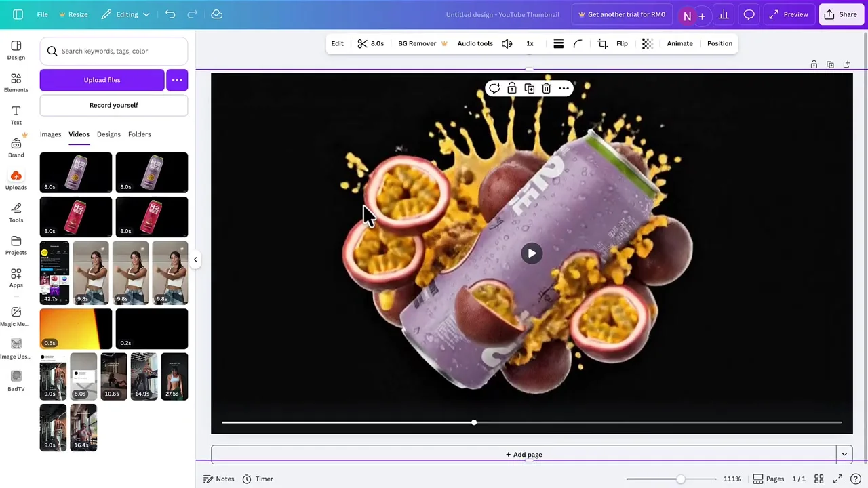Image resolution: width=868 pixels, height=488 pixels.
Task: Click the Preview button
Action: pos(789,14)
